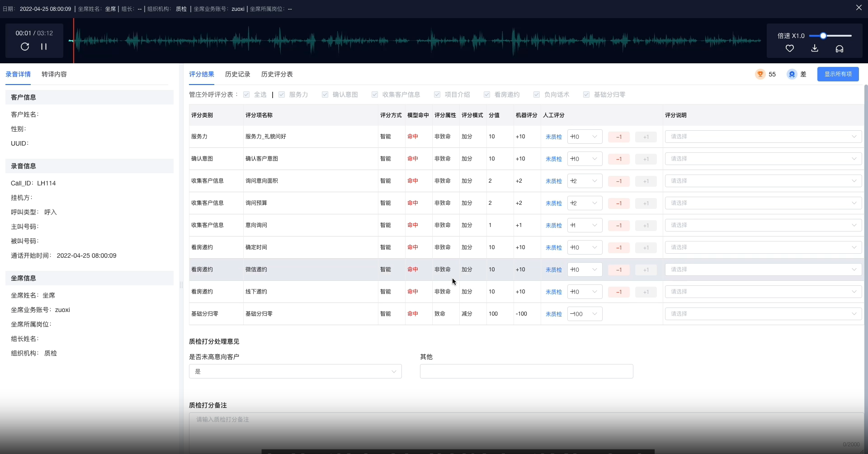The image size is (868, 454).
Task: Switch to the 录音详情 tab
Action: 18,74
